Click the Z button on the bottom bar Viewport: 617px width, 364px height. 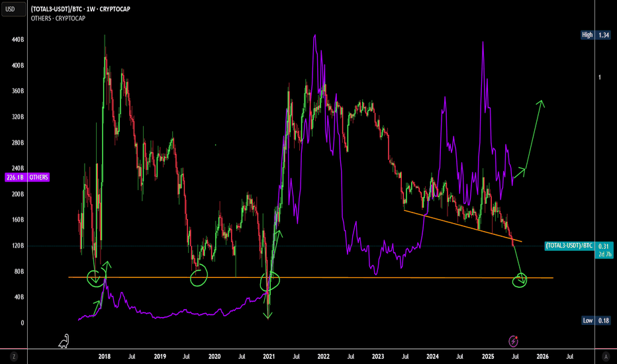click(14, 357)
